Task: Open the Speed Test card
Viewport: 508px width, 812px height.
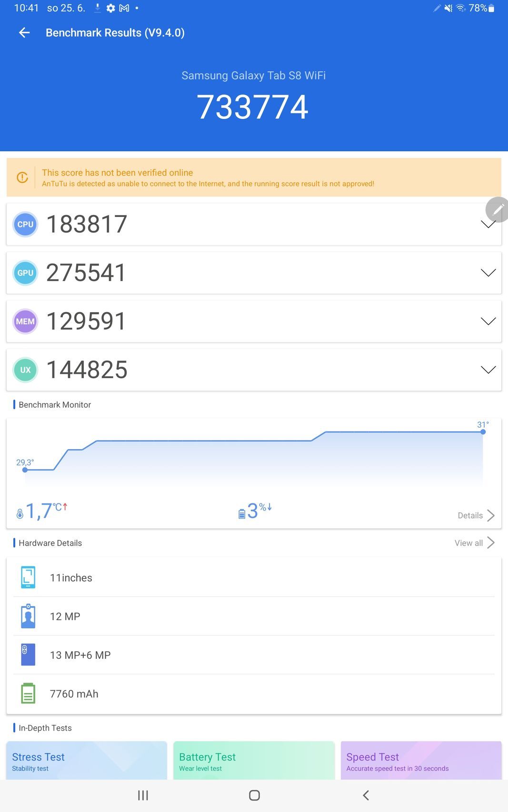Action: [421, 760]
